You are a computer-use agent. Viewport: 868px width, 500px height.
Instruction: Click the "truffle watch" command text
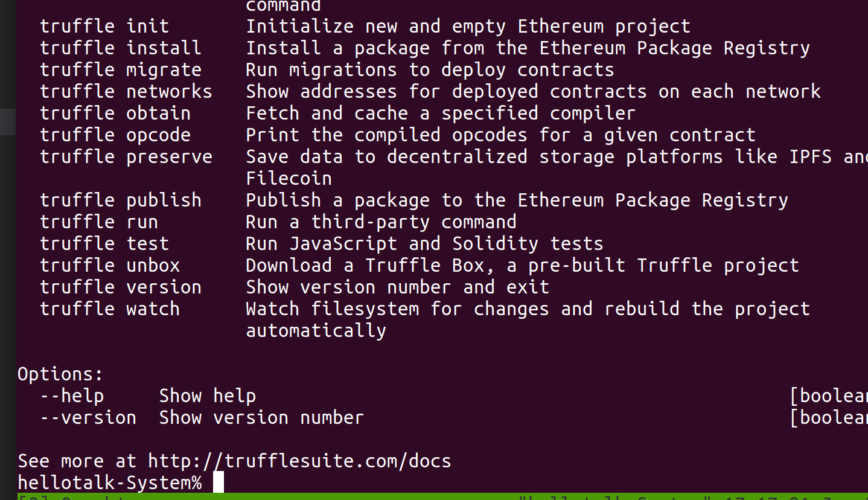click(x=110, y=309)
